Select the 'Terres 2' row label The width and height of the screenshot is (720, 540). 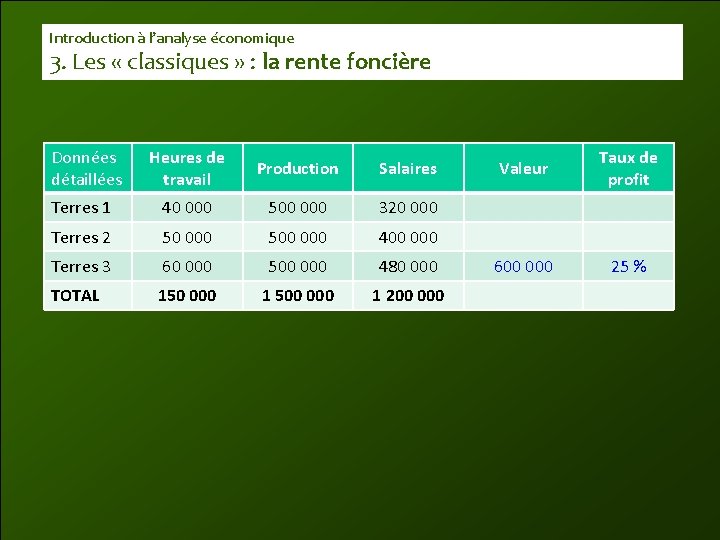pyautogui.click(x=81, y=237)
